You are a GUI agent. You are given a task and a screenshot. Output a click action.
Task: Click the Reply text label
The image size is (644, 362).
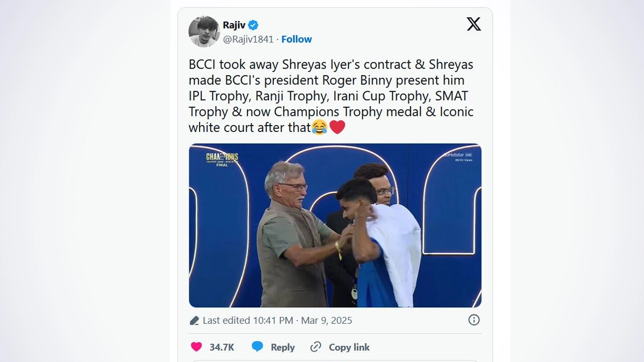tap(282, 347)
